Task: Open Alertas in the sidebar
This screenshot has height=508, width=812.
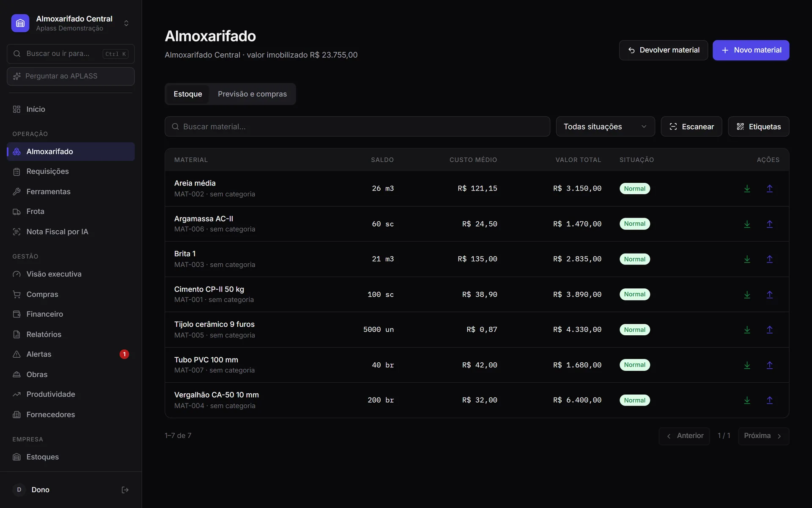Action: tap(71, 354)
